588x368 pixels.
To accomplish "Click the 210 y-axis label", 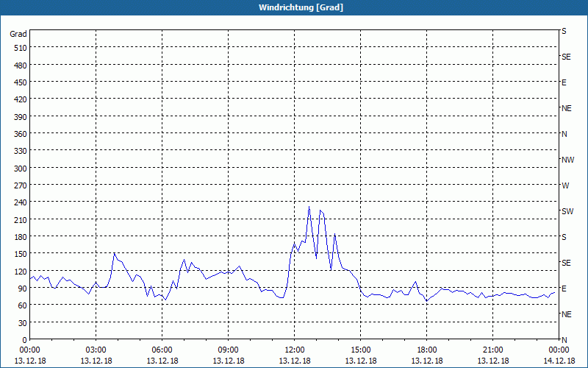I will click(21, 219).
